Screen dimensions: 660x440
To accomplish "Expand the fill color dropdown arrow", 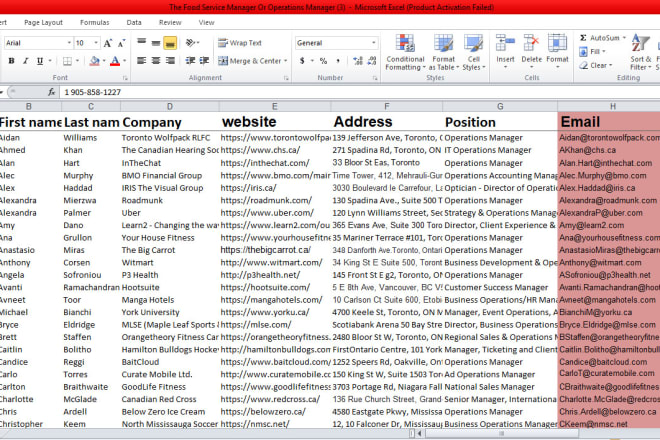I will (104, 61).
